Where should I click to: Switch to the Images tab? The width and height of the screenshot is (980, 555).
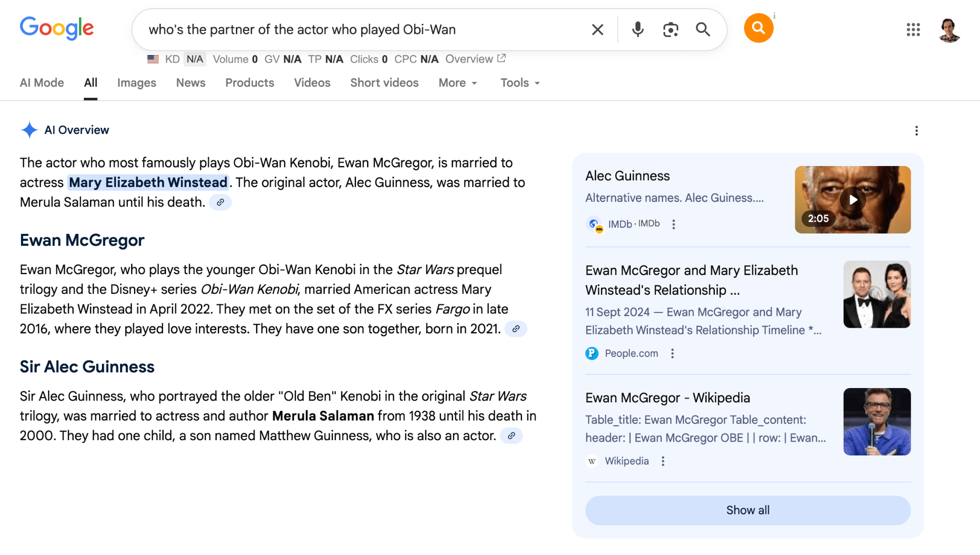coord(136,83)
